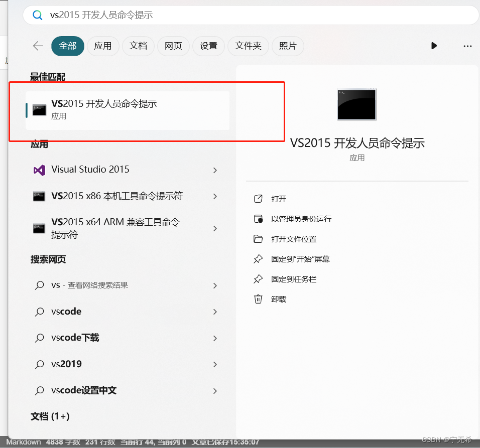
Task: Show more filters with the play arrow
Action: pyautogui.click(x=434, y=46)
